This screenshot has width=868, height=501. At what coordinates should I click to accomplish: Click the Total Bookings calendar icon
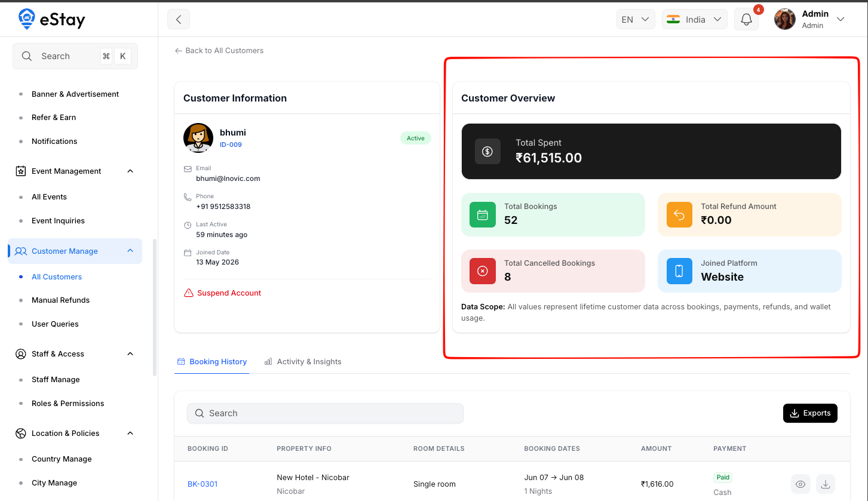pos(483,215)
